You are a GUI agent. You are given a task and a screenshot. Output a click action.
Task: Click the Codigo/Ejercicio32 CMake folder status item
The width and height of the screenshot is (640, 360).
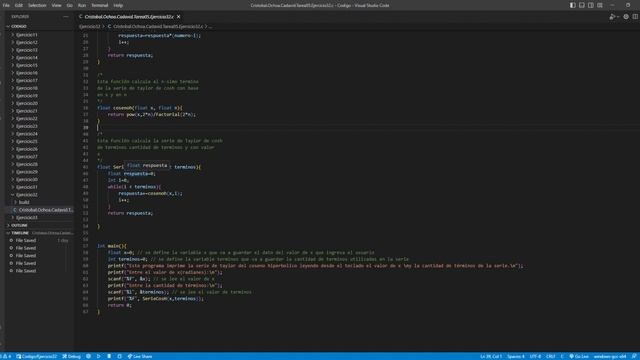point(36,356)
